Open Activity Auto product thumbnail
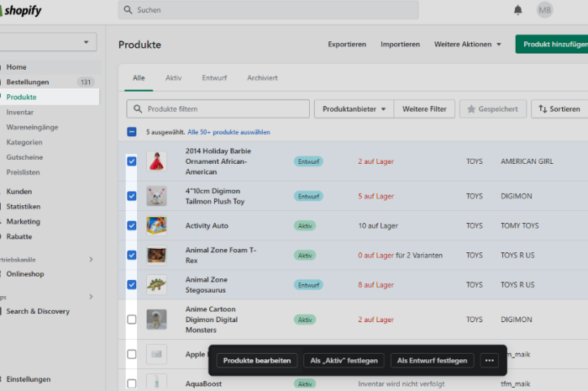The height and width of the screenshot is (391, 588). (156, 225)
